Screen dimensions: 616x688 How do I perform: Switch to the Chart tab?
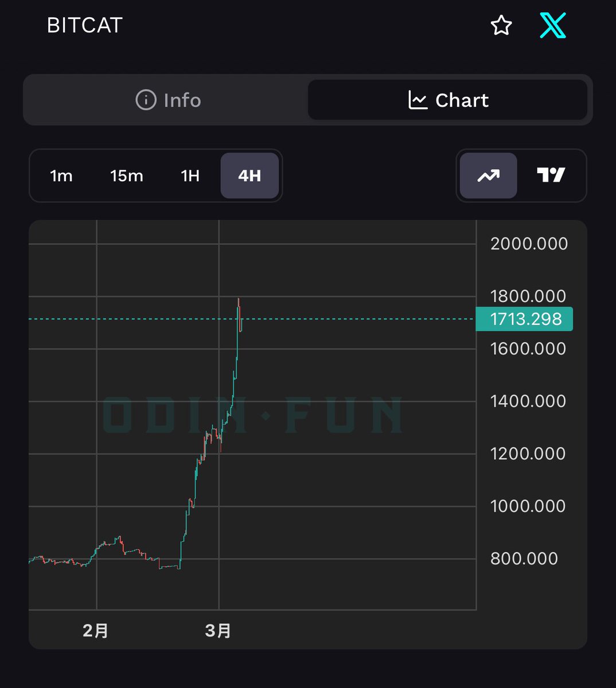(448, 100)
